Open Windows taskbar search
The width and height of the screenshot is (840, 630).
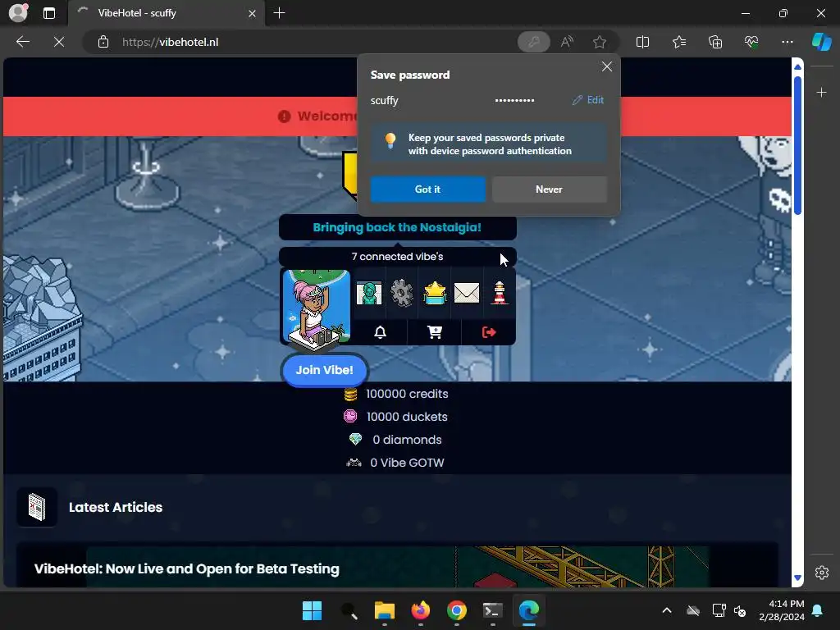click(x=349, y=610)
